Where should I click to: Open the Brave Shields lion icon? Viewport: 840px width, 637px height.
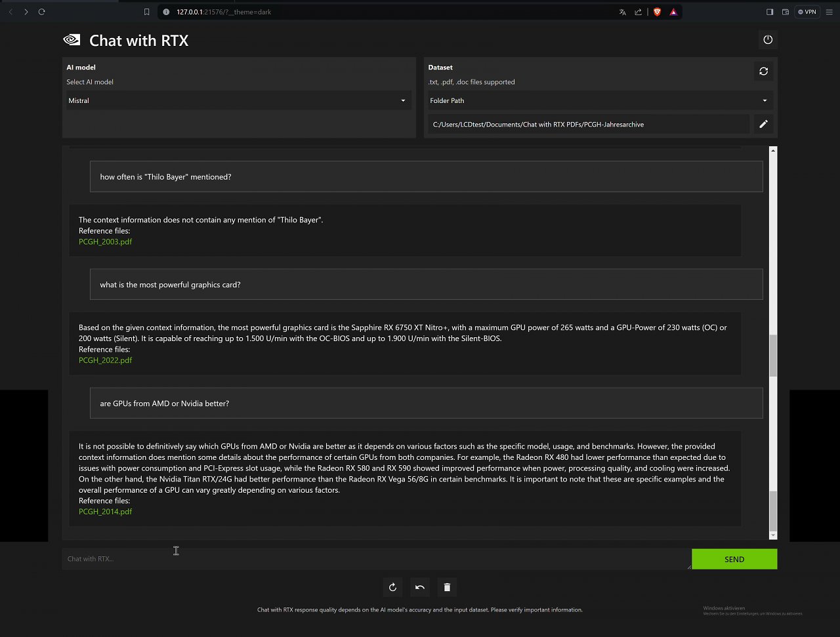coord(657,12)
